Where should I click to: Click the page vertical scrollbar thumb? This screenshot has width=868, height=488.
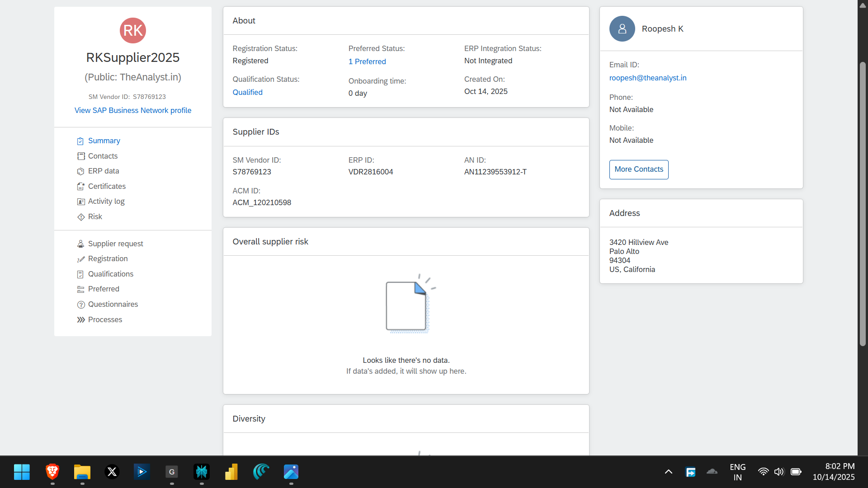863,203
